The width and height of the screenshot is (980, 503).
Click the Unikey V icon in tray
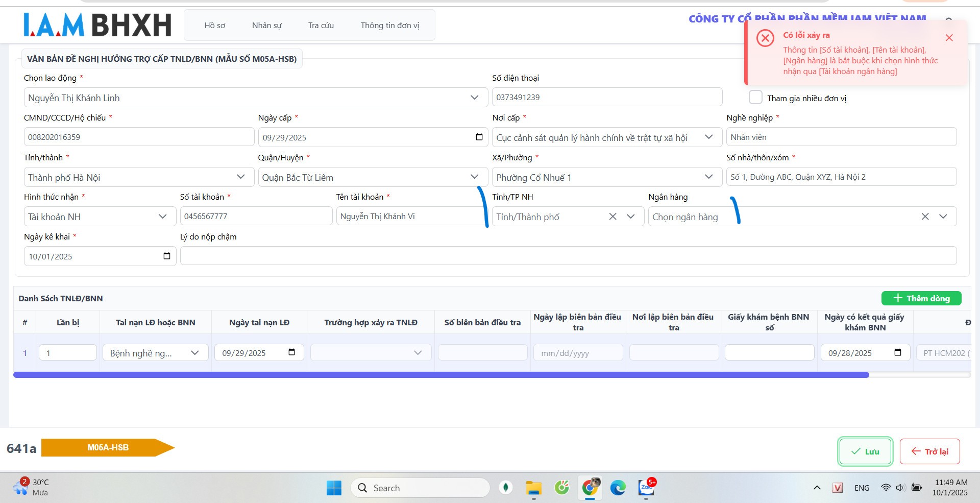[838, 488]
